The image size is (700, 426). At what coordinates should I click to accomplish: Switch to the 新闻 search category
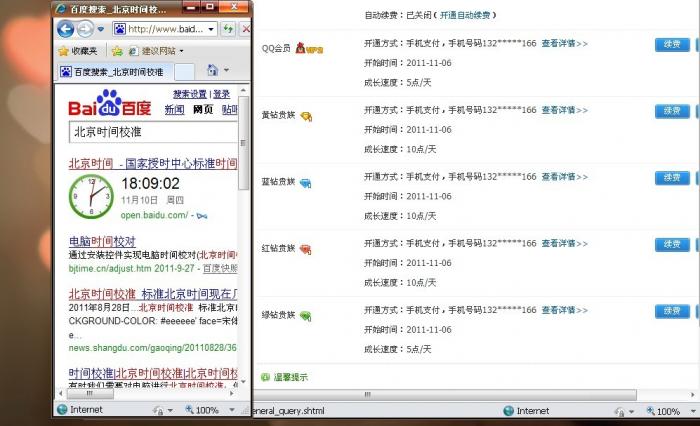point(174,110)
